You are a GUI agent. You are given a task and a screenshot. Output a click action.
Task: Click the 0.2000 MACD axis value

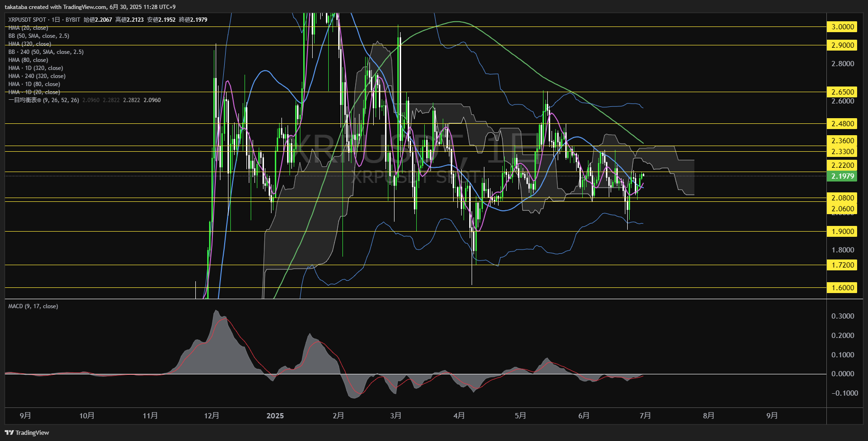(x=842, y=336)
